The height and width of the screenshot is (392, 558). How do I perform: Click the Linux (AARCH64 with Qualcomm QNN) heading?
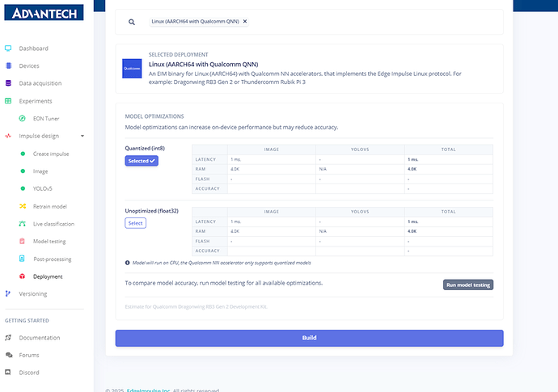(x=204, y=65)
